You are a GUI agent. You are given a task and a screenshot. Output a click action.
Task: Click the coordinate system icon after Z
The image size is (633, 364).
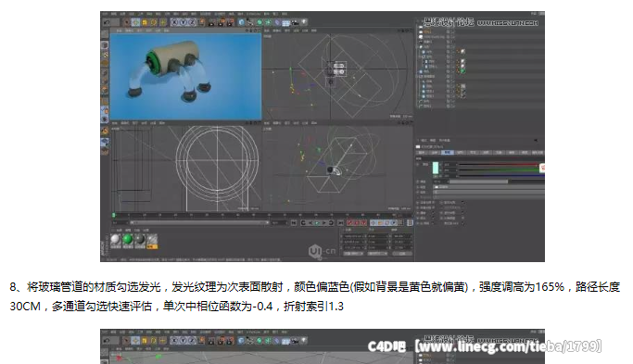202,22
